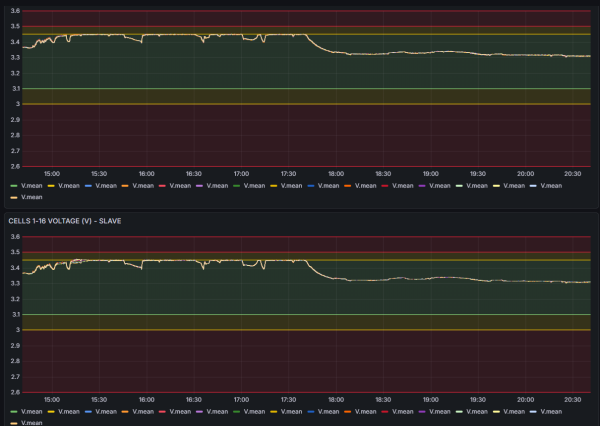Image resolution: width=600 pixels, height=426 pixels.
Task: Toggle the royal blue V.mean series in SLAVE panel
Action: click(x=329, y=411)
